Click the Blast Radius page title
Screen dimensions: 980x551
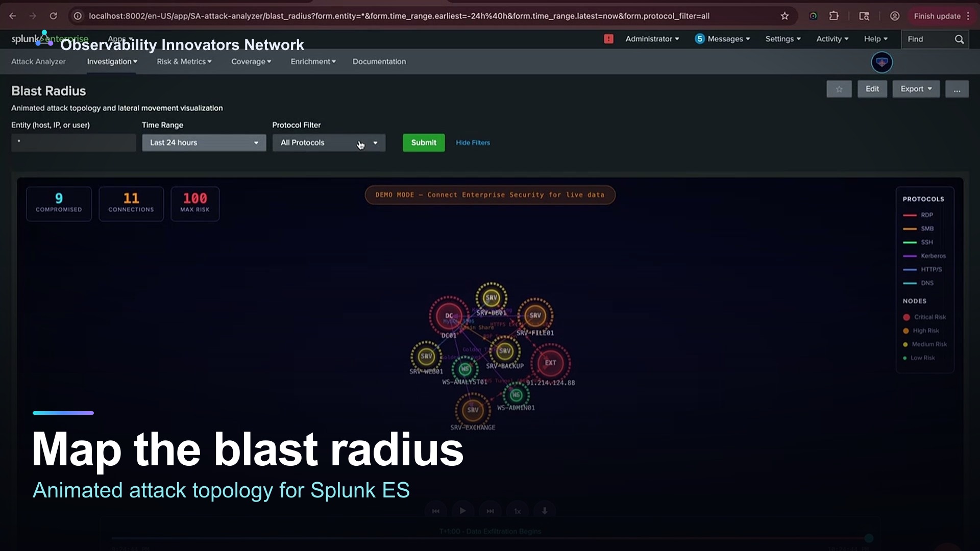(48, 91)
